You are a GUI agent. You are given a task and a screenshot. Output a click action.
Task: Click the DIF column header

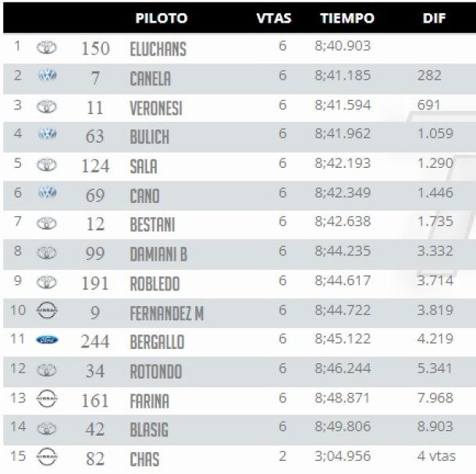(x=434, y=18)
